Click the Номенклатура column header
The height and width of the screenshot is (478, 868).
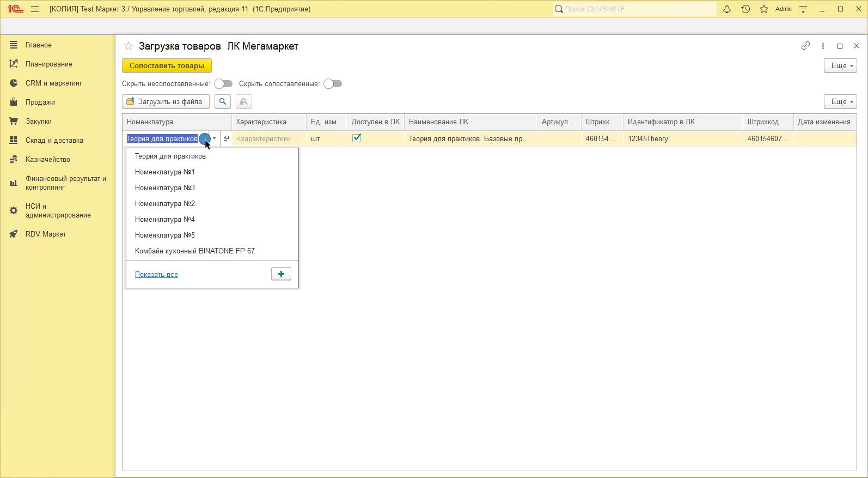point(177,122)
